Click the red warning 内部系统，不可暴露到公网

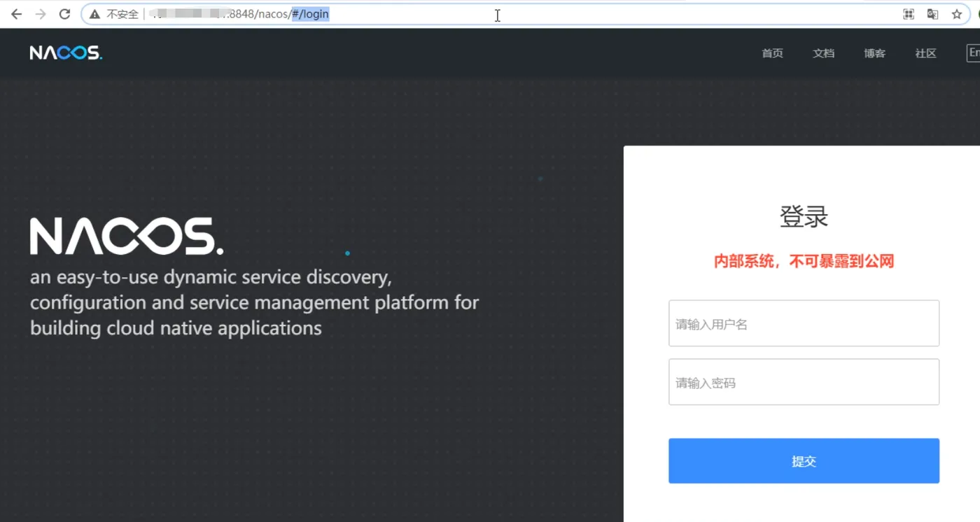(x=804, y=262)
